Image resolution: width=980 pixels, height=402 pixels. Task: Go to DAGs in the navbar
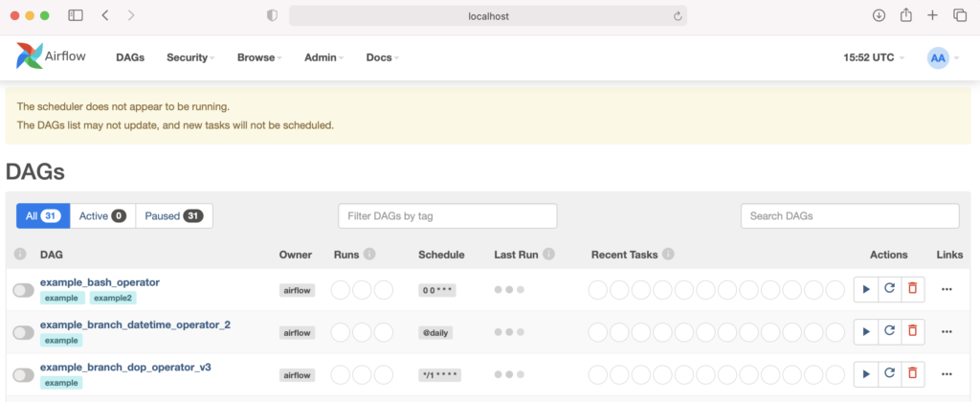point(130,57)
